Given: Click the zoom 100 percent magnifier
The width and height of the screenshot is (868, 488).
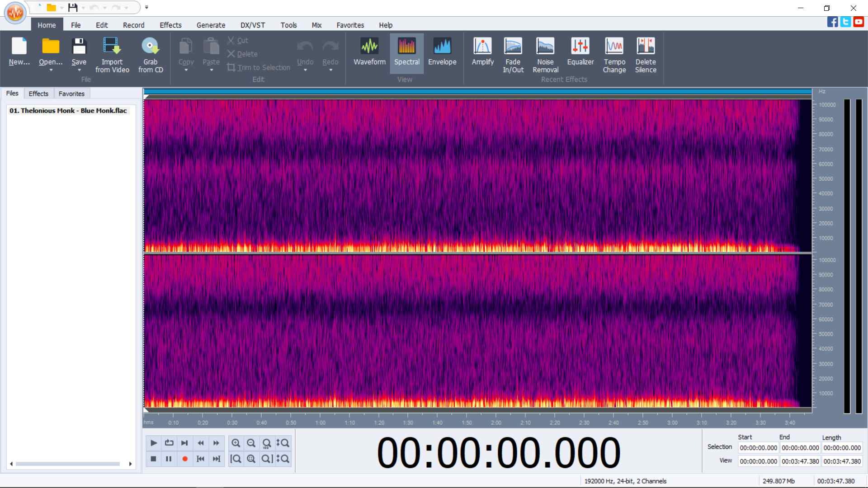Looking at the screenshot, I should (x=267, y=443).
